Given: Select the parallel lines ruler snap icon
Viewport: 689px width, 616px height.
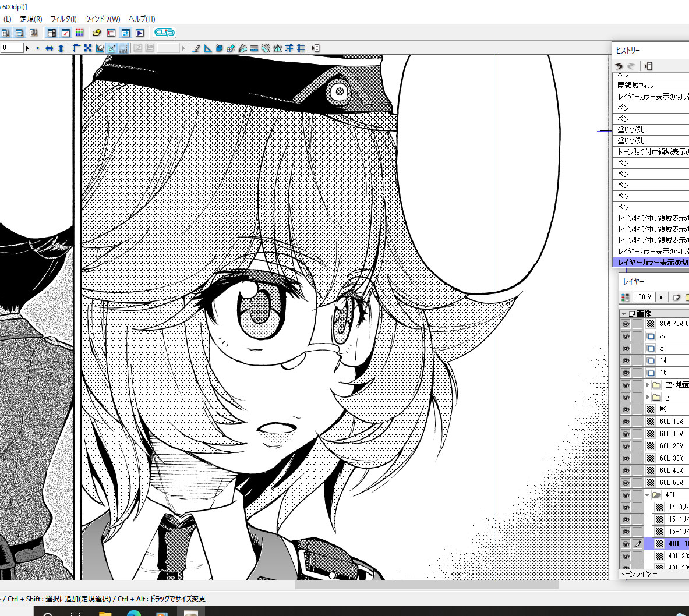Looking at the screenshot, I should tap(254, 48).
